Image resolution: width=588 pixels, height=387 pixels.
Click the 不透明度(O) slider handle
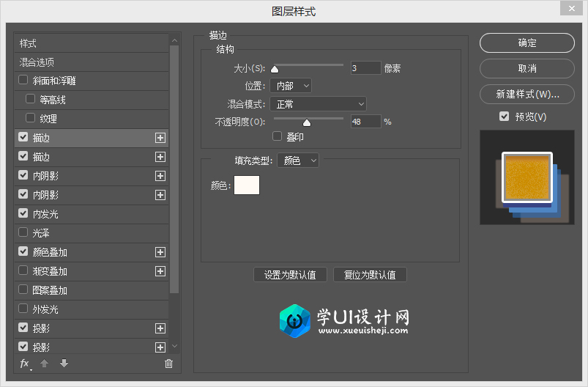click(307, 122)
